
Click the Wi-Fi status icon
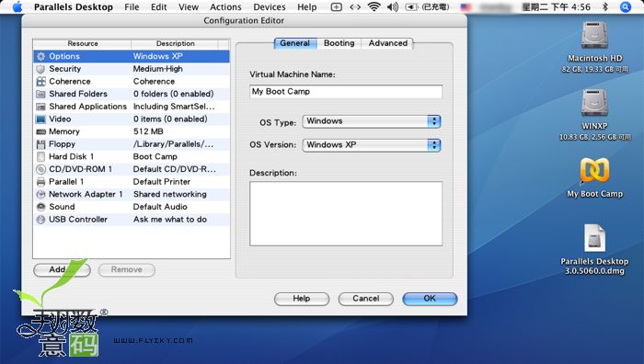pyautogui.click(x=374, y=7)
